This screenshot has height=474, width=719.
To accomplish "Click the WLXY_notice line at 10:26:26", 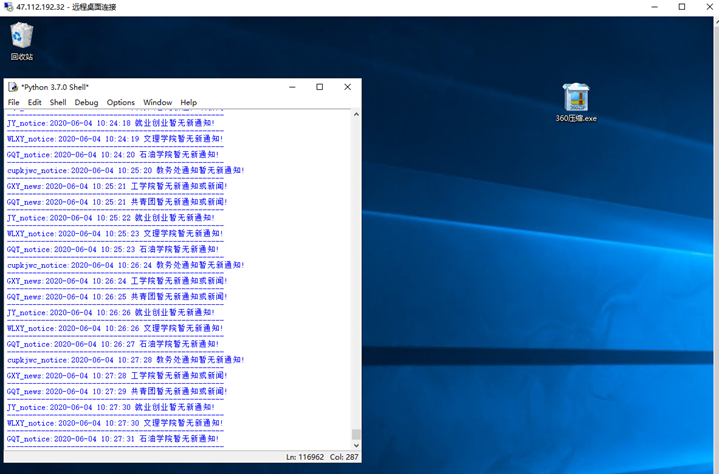I will click(x=115, y=328).
